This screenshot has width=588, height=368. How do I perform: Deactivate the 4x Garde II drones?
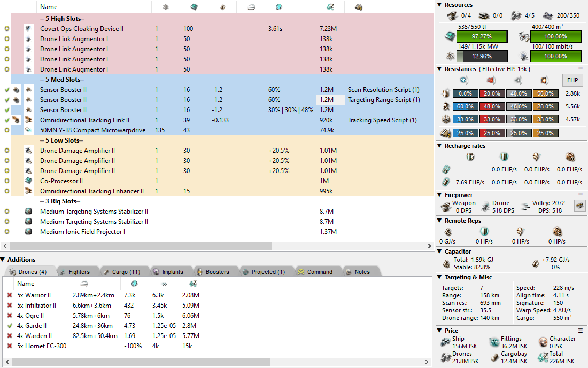click(9, 326)
